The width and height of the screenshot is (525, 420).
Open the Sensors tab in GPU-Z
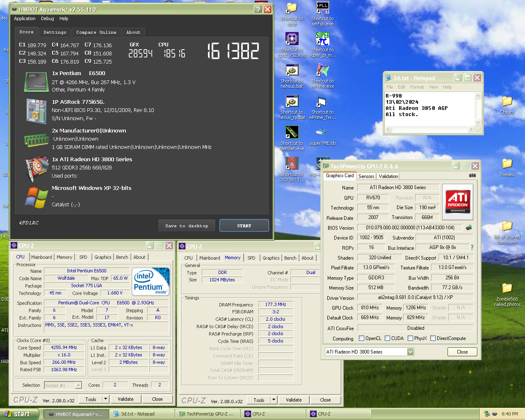366,176
